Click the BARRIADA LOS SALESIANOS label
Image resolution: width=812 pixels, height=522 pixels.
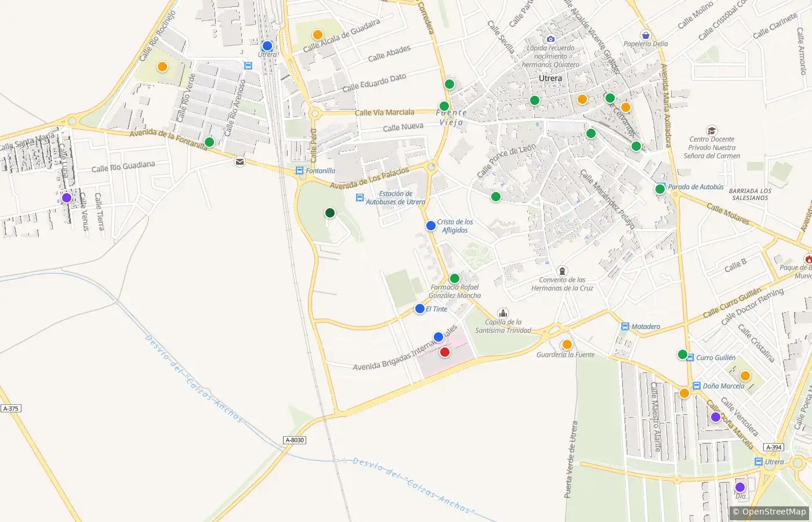pos(750,194)
